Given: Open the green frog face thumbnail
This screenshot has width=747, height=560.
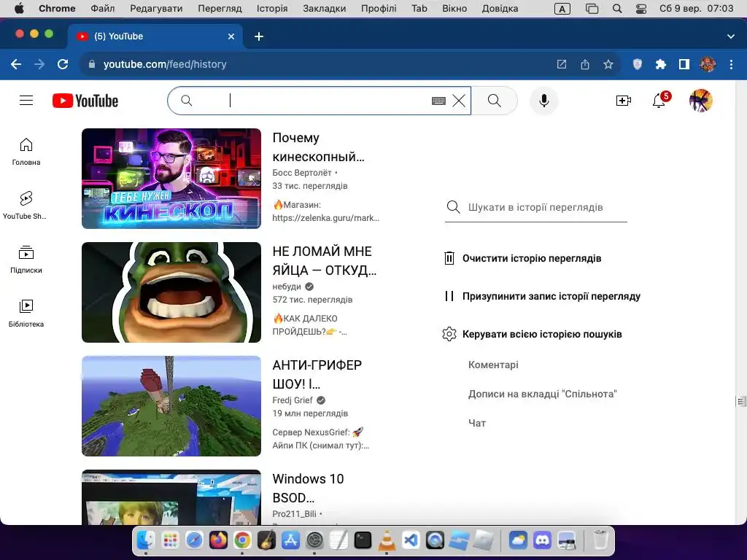Looking at the screenshot, I should (x=171, y=292).
